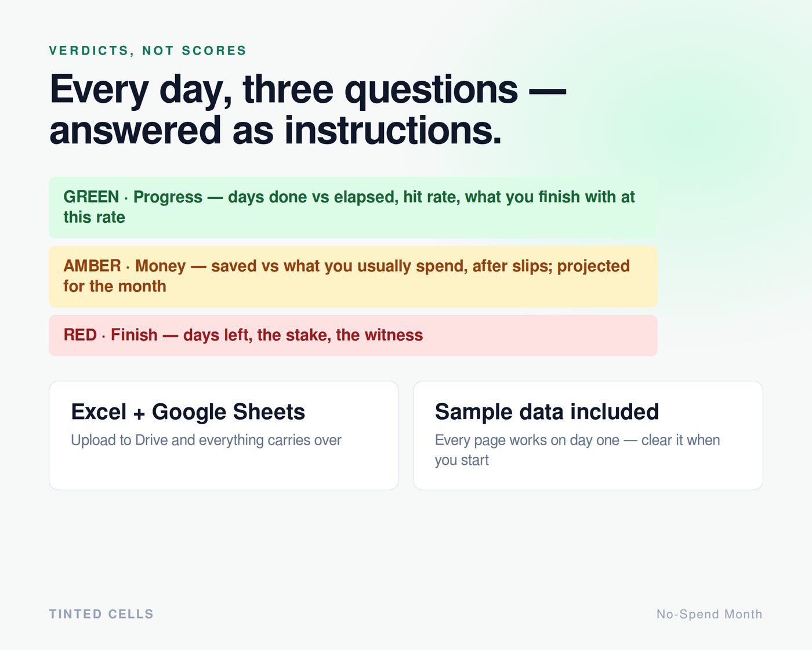Select the word GREEN in the first banner
812x650 pixels.
click(x=91, y=197)
